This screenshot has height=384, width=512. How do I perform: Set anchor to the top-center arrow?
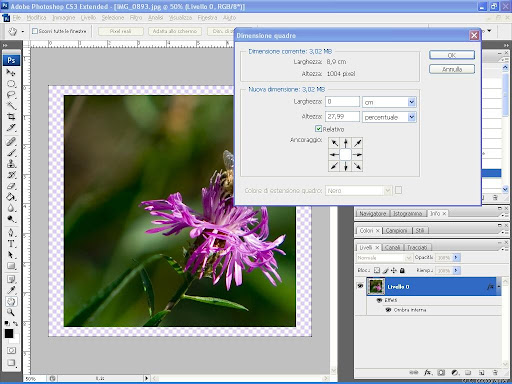[x=346, y=143]
